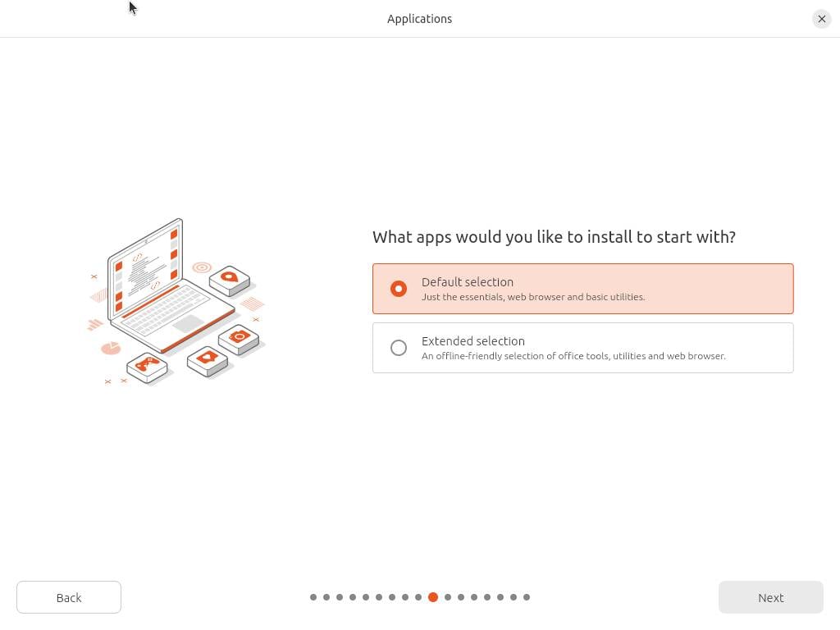Go back to the previous installer step
This screenshot has width=840, height=630.
pyautogui.click(x=69, y=597)
